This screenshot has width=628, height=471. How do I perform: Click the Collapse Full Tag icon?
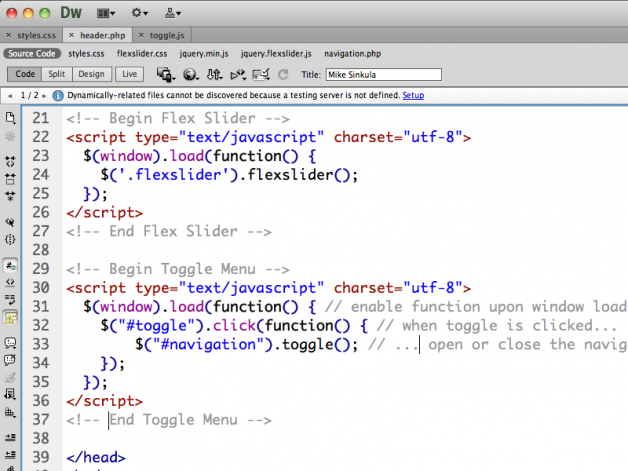coord(10,161)
